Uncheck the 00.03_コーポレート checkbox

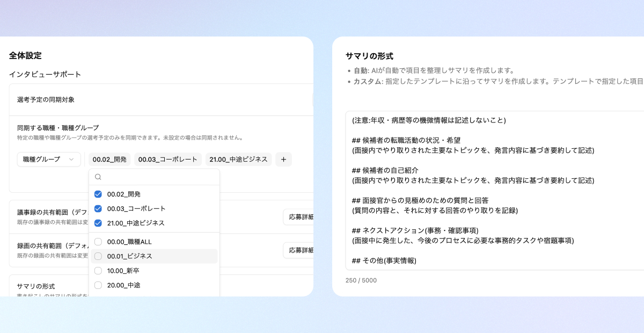tap(98, 208)
